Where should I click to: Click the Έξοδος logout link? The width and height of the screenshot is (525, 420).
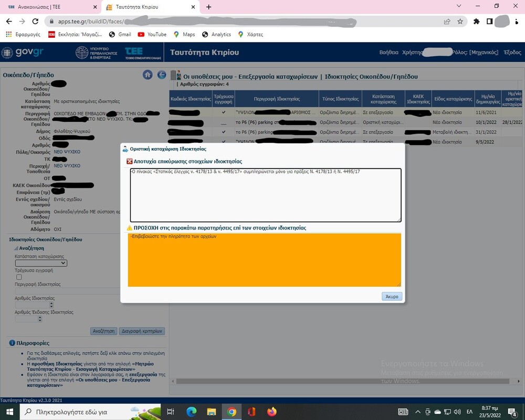(x=512, y=52)
